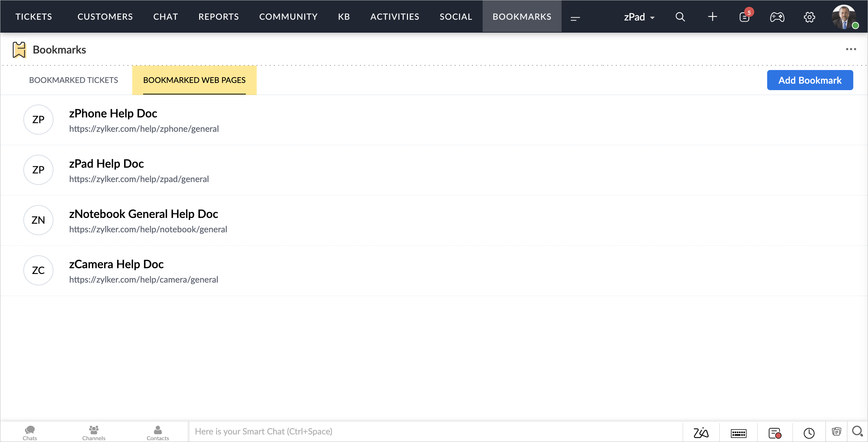Screen dimensions: 868x442
Task: Open the clock recent items icon
Action: (x=809, y=433)
